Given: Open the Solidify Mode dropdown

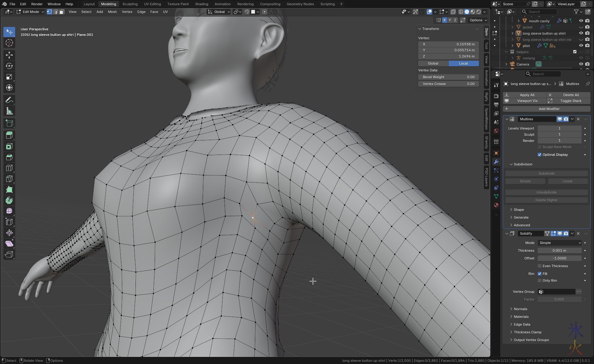Looking at the screenshot, I should point(559,243).
